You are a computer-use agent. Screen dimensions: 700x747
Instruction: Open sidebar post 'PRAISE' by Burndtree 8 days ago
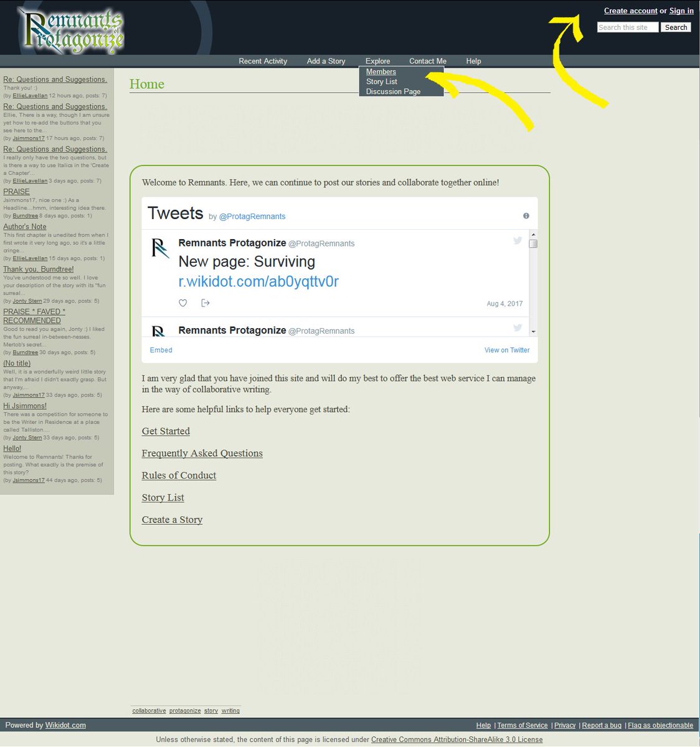pyautogui.click(x=16, y=192)
